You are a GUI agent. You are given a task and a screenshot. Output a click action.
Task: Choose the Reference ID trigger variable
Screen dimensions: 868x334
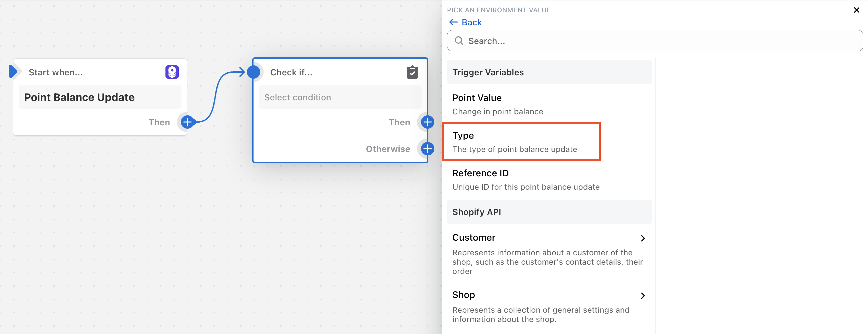tap(549, 180)
